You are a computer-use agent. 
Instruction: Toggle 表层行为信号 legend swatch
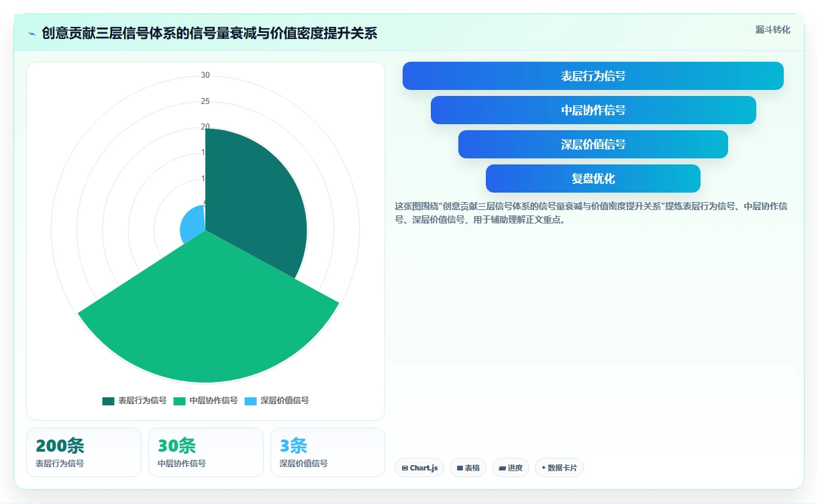(109, 401)
